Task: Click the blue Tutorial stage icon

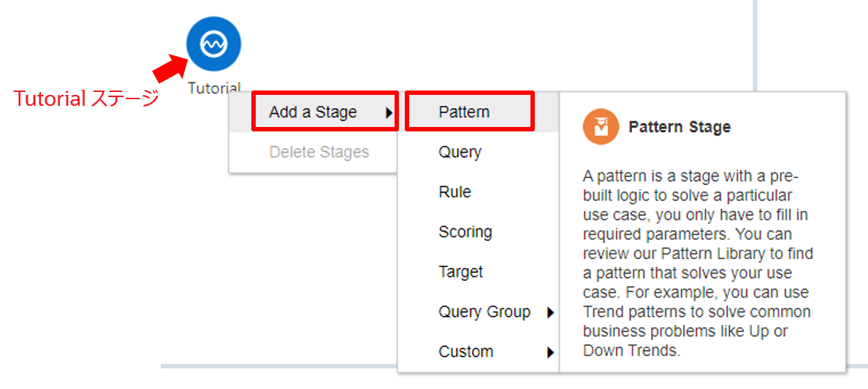Action: pos(213,45)
